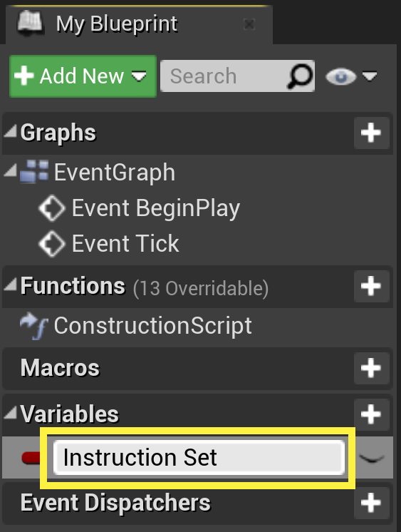Screen dimensions: 401x532
Task: Collapse the Variables section
Action: click(x=10, y=413)
